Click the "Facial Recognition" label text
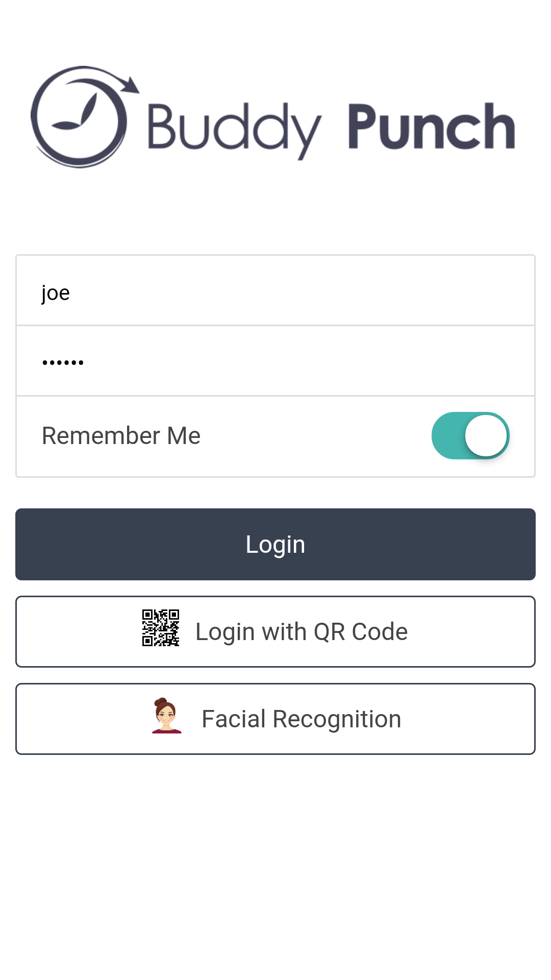This screenshot has width=551, height=980. pyautogui.click(x=301, y=719)
